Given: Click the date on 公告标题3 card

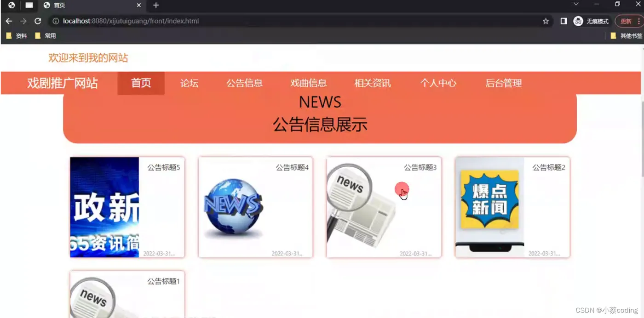Looking at the screenshot, I should [415, 254].
